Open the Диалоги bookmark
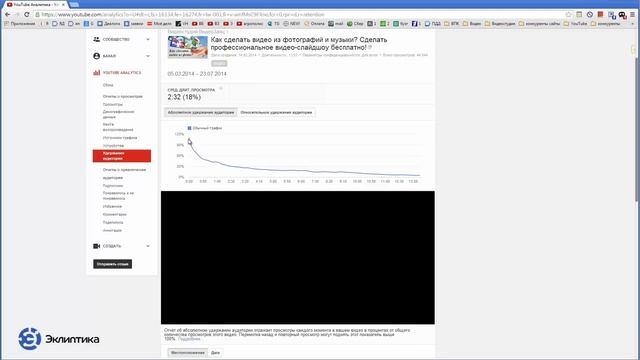The height and width of the screenshot is (360, 640). click(109, 24)
